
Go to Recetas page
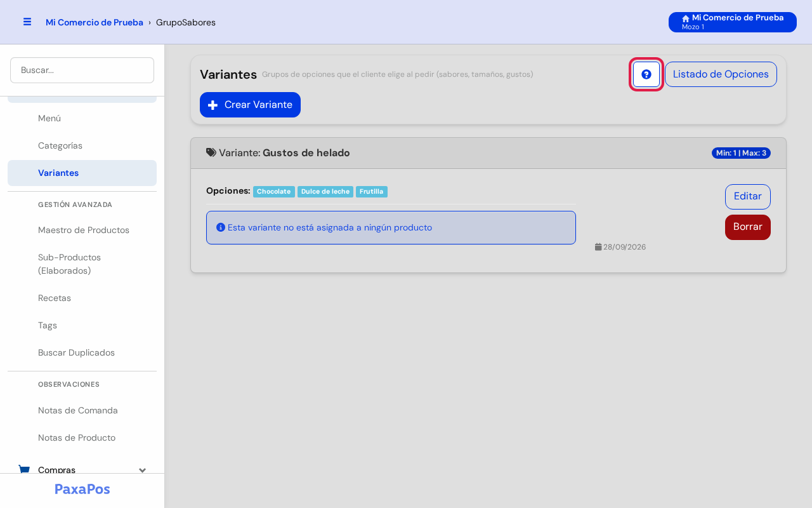[82, 298]
